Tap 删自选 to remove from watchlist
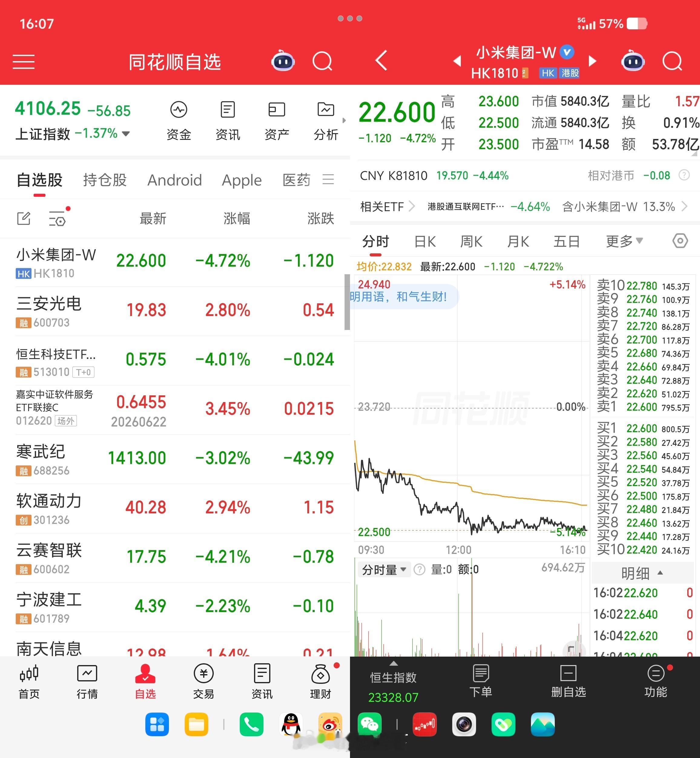 (568, 681)
